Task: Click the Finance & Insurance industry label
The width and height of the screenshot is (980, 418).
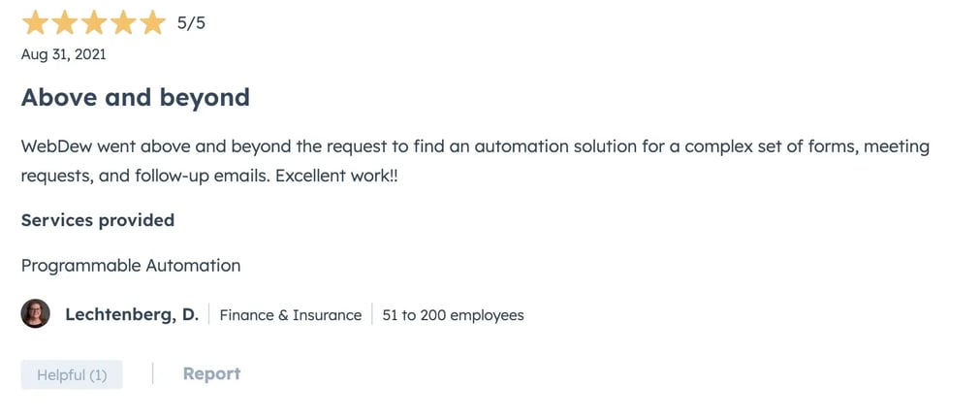Action: point(291,315)
